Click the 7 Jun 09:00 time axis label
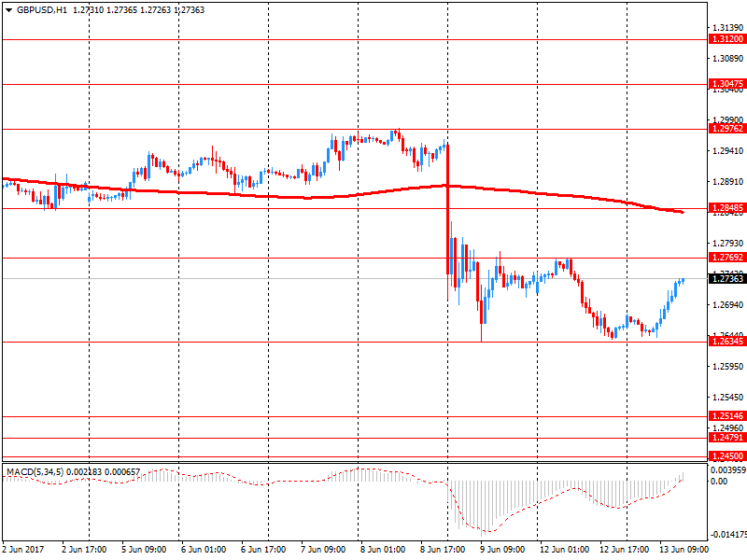The height and width of the screenshot is (560, 747). (x=323, y=549)
